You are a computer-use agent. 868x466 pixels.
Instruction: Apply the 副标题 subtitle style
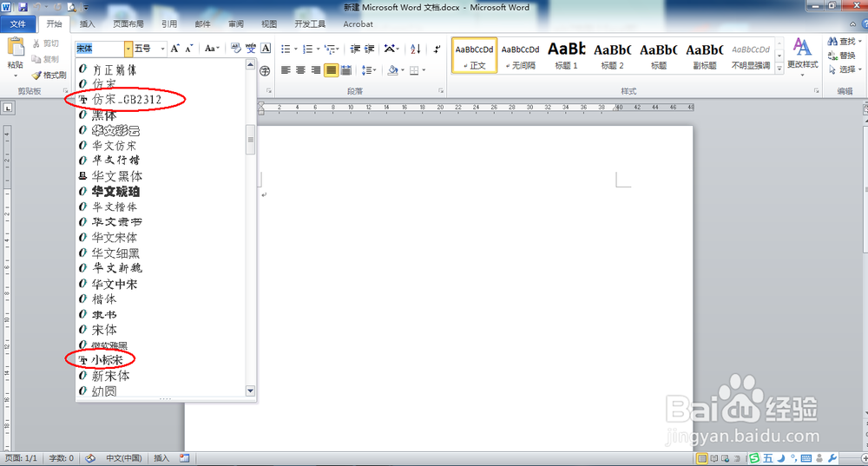[x=705, y=55]
